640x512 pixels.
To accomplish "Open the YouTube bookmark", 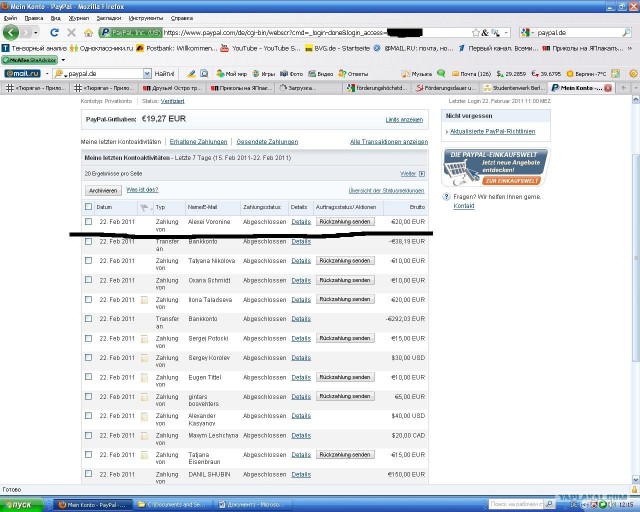I will pyautogui.click(x=260, y=48).
